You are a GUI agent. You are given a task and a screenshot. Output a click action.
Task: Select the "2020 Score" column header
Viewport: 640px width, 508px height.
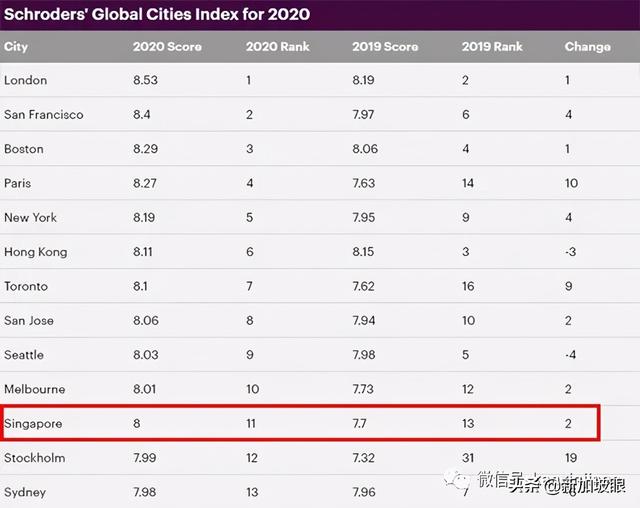click(x=167, y=47)
